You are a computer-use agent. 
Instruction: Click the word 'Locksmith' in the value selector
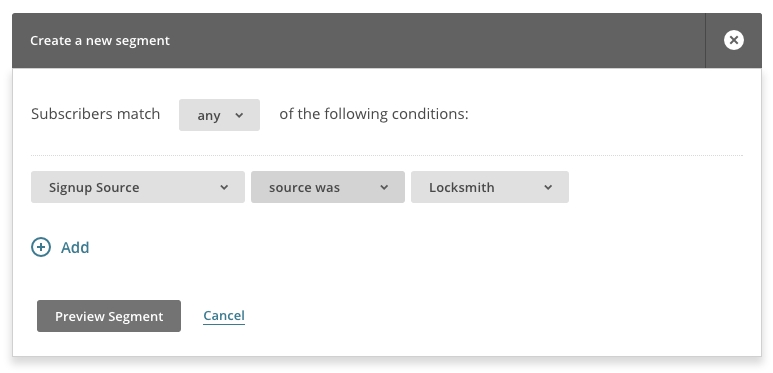pos(462,187)
